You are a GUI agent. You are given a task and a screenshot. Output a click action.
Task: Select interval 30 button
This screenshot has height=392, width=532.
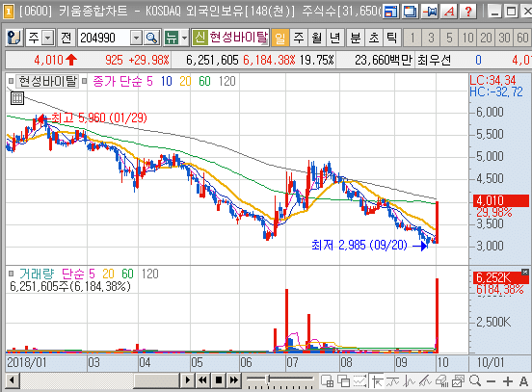tap(504, 38)
